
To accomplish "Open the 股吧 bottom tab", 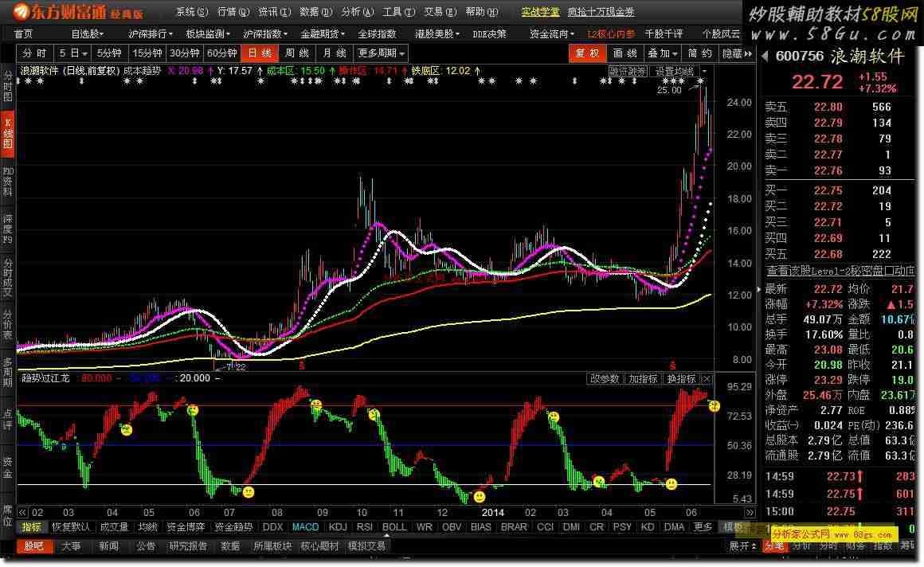I will point(33,546).
